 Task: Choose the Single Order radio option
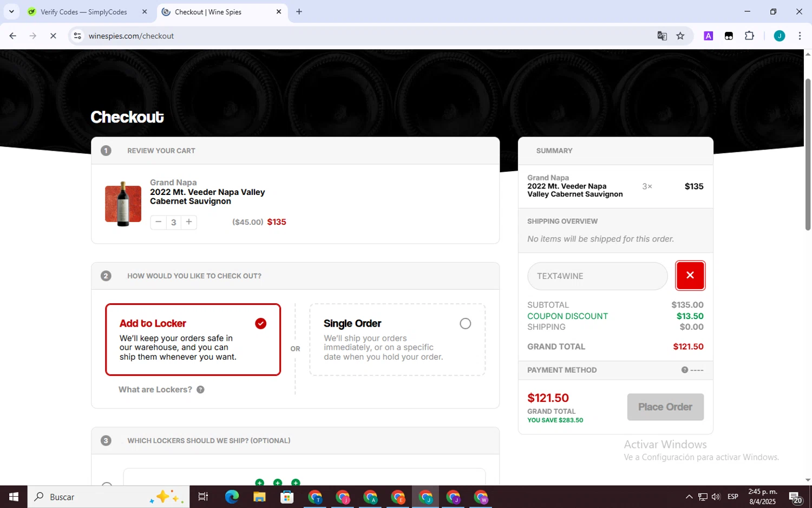coord(465,324)
